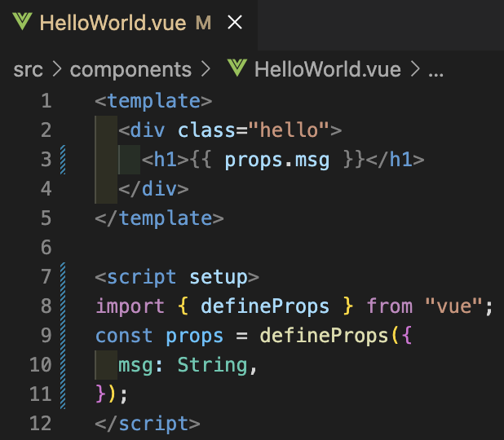Click the closing script tag

pyautogui.click(x=148, y=424)
